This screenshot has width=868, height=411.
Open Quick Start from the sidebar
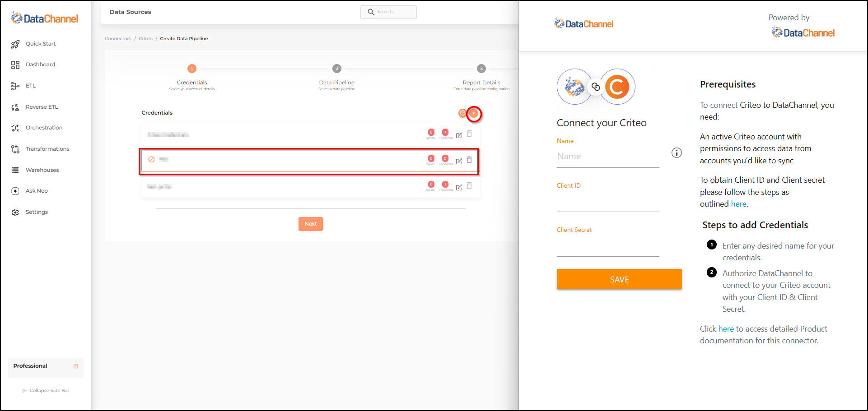pyautogui.click(x=33, y=44)
